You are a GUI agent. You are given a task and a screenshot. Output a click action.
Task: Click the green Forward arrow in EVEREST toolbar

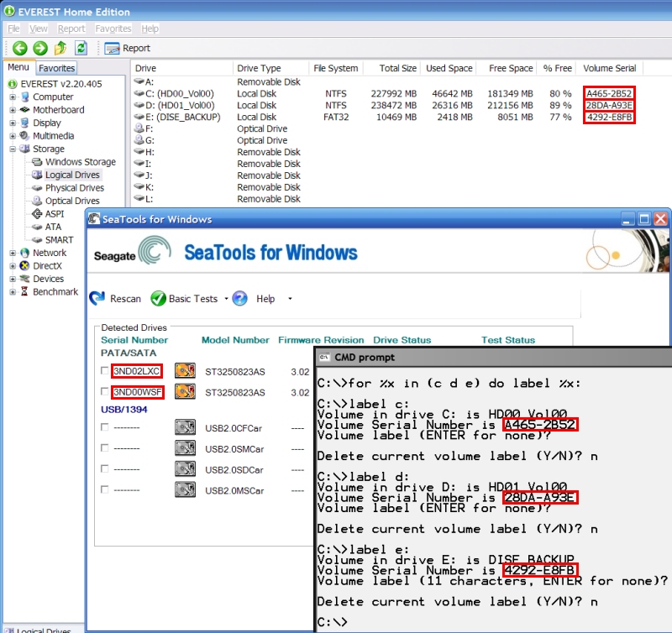pos(40,48)
